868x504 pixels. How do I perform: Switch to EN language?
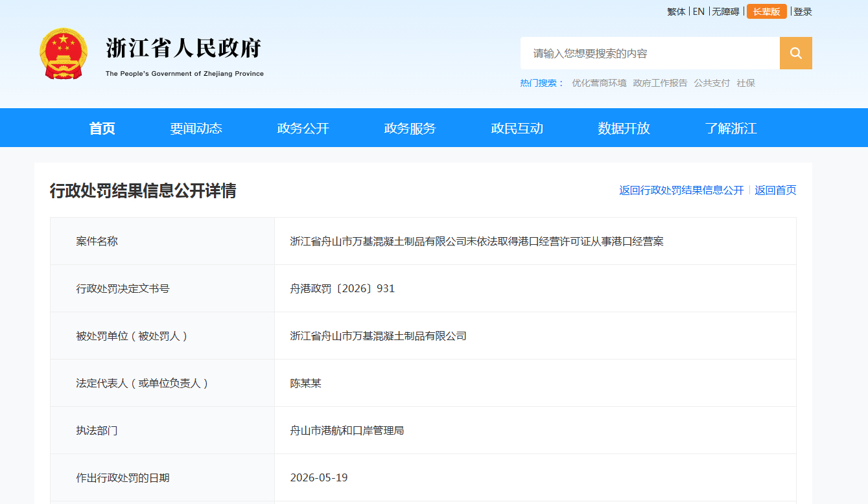(x=698, y=12)
